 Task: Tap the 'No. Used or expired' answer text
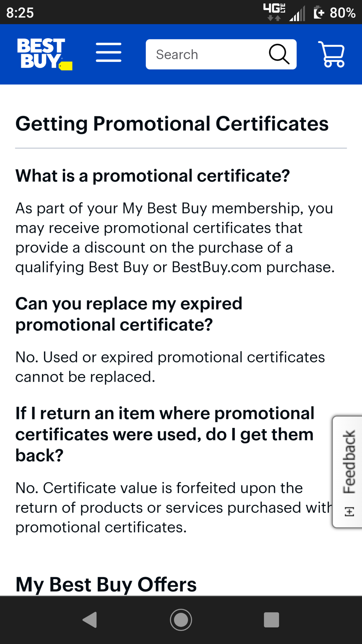[x=170, y=367]
